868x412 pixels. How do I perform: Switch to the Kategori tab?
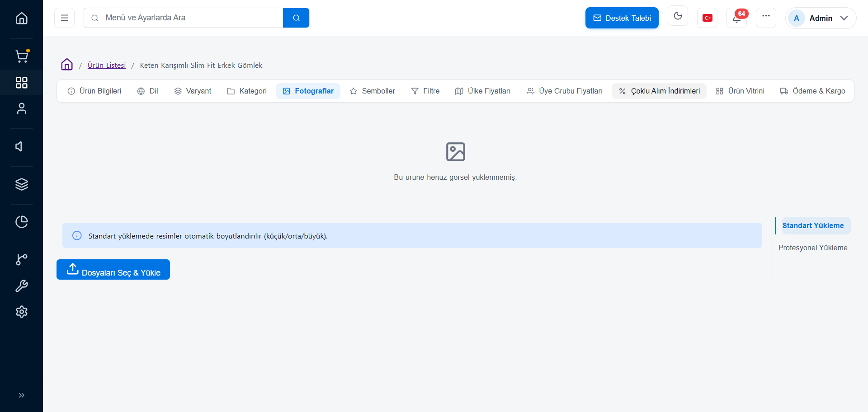point(247,91)
